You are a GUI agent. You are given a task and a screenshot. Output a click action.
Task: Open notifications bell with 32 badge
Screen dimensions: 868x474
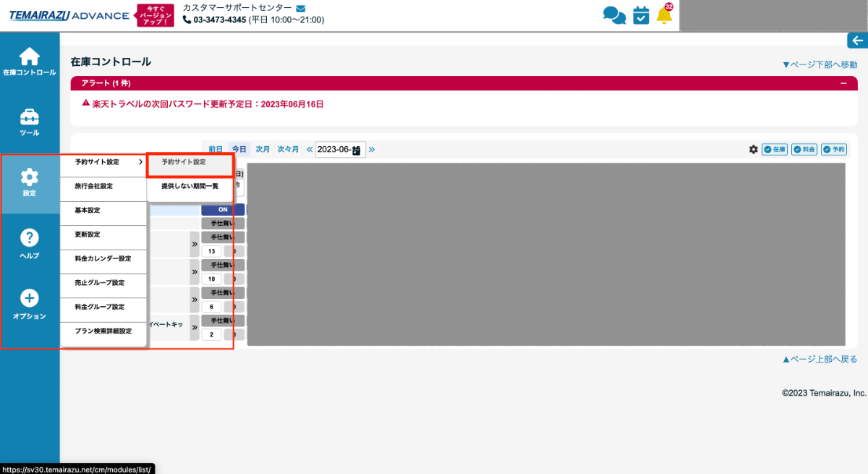[664, 15]
